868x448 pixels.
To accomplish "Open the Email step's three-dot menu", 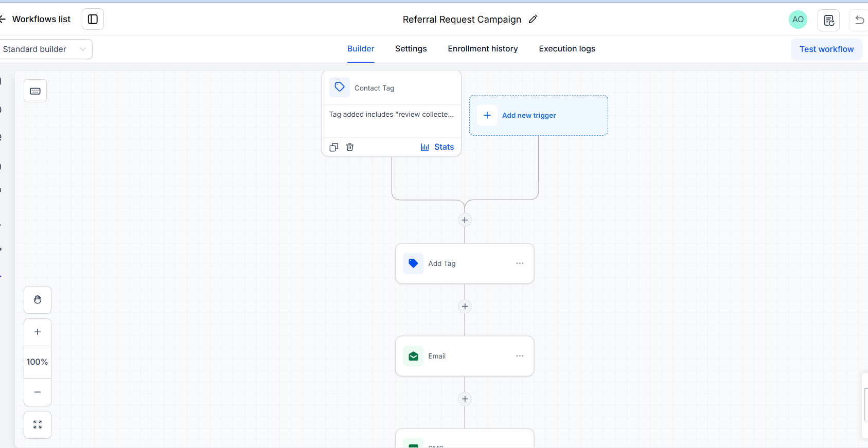I will (x=520, y=356).
